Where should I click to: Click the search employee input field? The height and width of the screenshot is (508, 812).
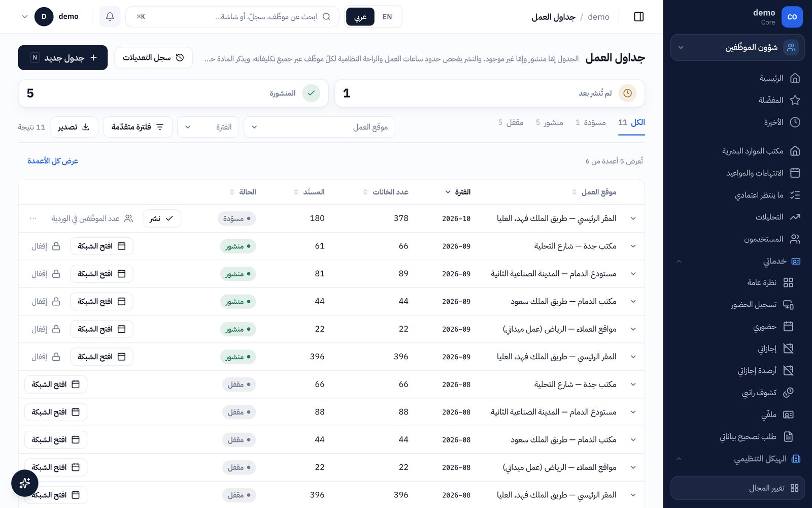pyautogui.click(x=232, y=17)
